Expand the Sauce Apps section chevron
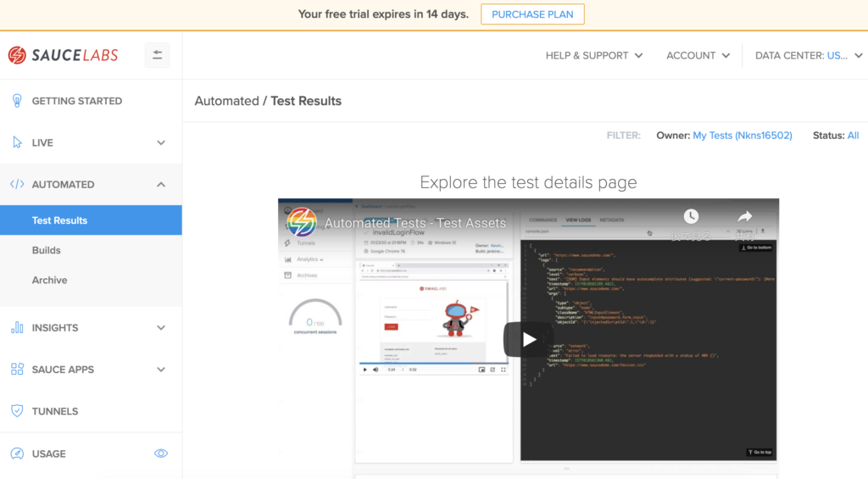Image resolution: width=868 pixels, height=479 pixels. click(161, 370)
